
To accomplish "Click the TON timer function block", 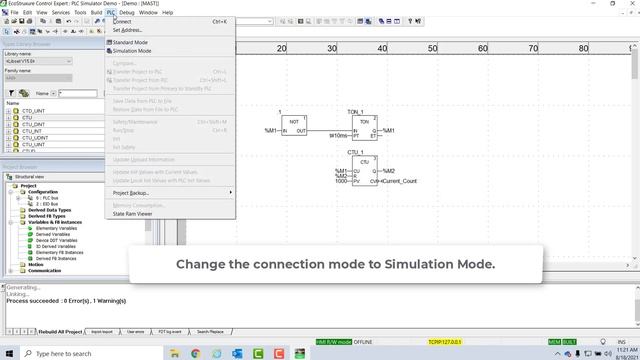I will click(364, 128).
